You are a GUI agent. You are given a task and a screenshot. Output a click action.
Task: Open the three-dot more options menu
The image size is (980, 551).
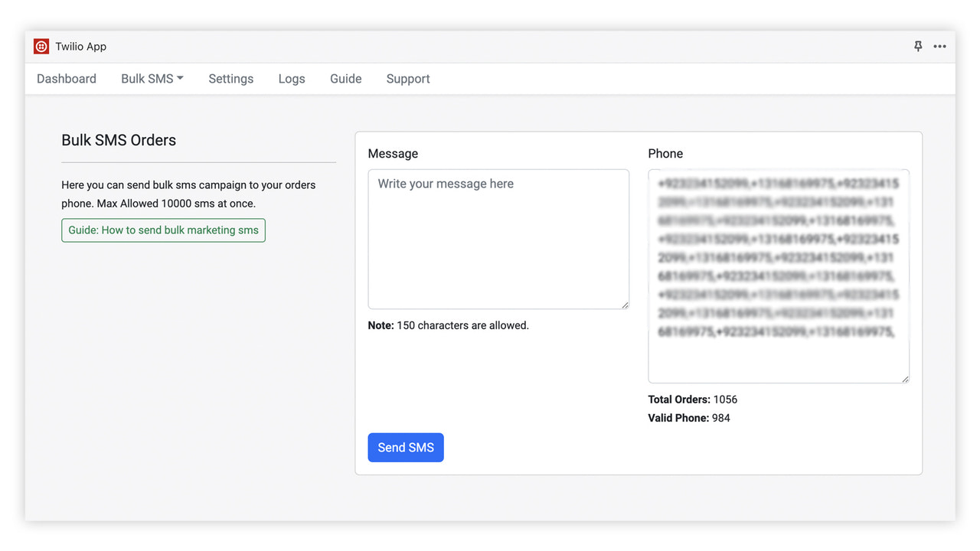[x=940, y=47]
